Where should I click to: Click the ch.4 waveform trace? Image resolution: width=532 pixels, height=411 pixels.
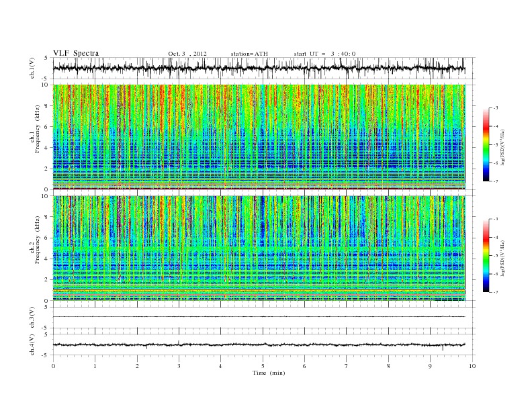[259, 345]
